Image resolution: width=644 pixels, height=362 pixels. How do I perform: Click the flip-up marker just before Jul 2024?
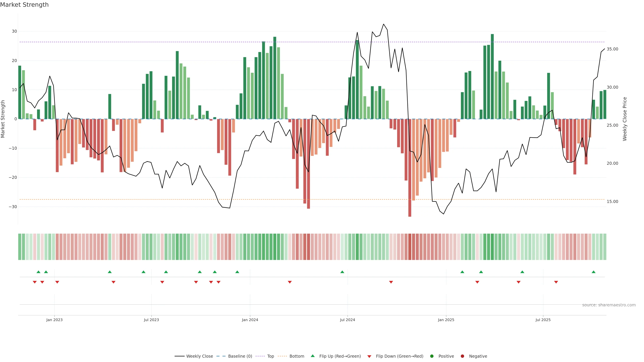(x=342, y=272)
